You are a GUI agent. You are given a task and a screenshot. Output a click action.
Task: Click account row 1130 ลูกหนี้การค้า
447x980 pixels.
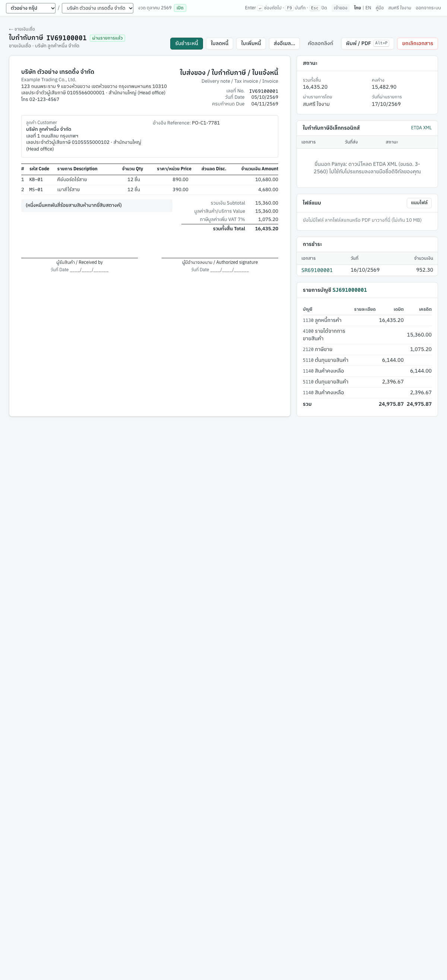coord(367,320)
